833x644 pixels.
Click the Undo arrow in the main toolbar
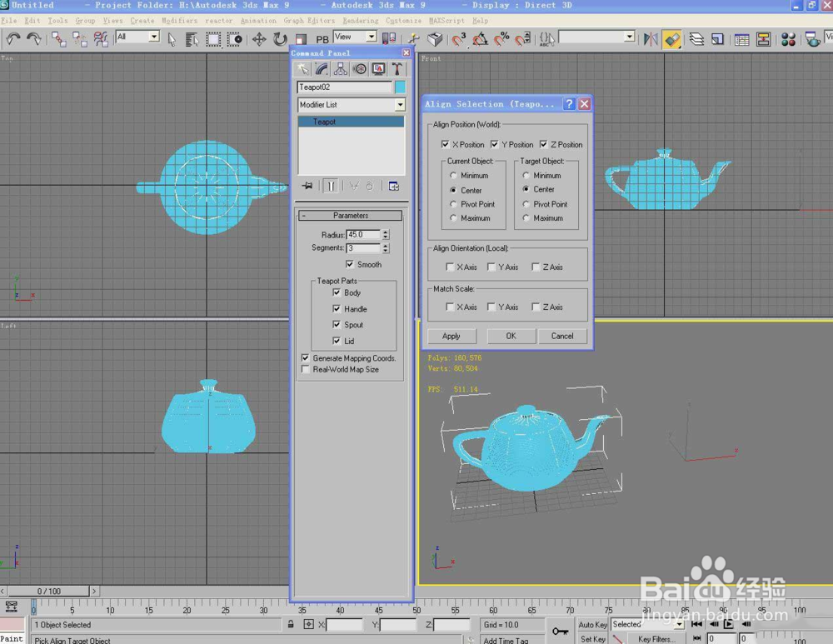(x=12, y=38)
